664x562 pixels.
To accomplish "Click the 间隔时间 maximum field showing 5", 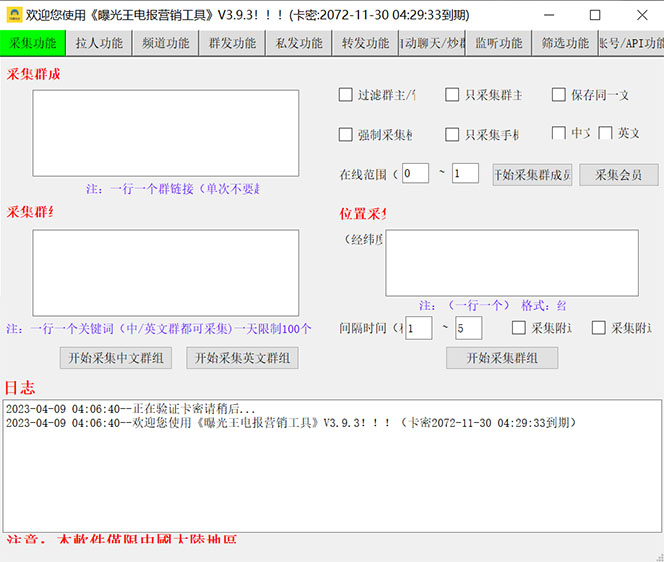I will point(468,328).
